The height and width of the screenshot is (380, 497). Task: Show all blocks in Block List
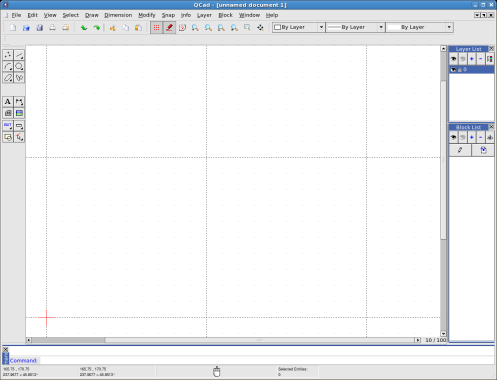(x=453, y=137)
